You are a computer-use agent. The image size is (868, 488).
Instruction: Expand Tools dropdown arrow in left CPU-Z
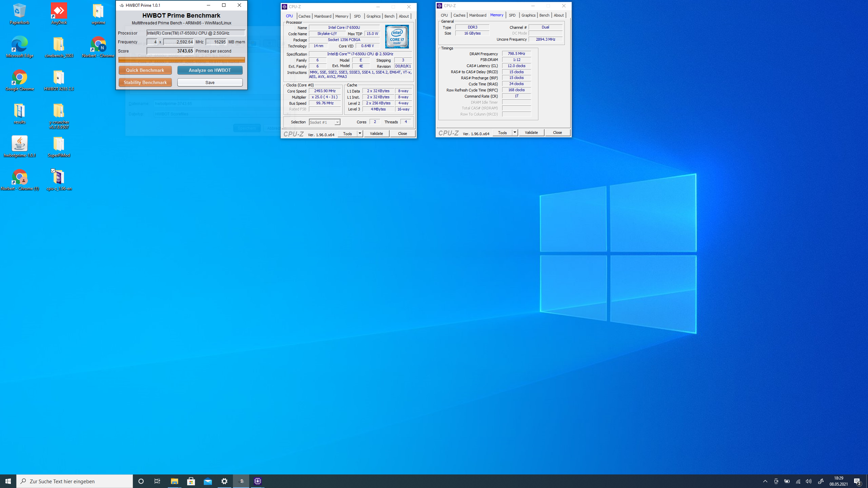(360, 134)
